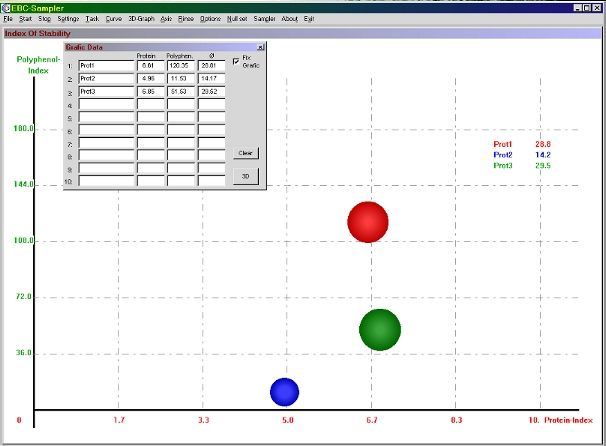Select the blue Prot2 bubble on chart

tap(284, 391)
